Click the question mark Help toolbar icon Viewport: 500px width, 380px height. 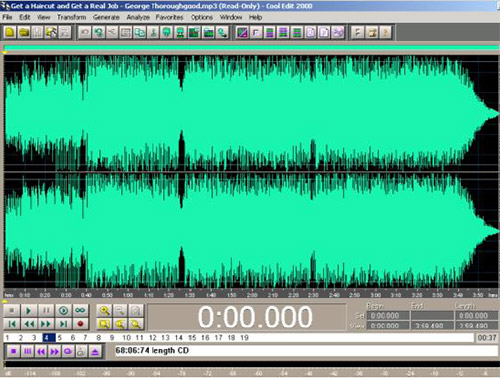pyautogui.click(x=385, y=32)
